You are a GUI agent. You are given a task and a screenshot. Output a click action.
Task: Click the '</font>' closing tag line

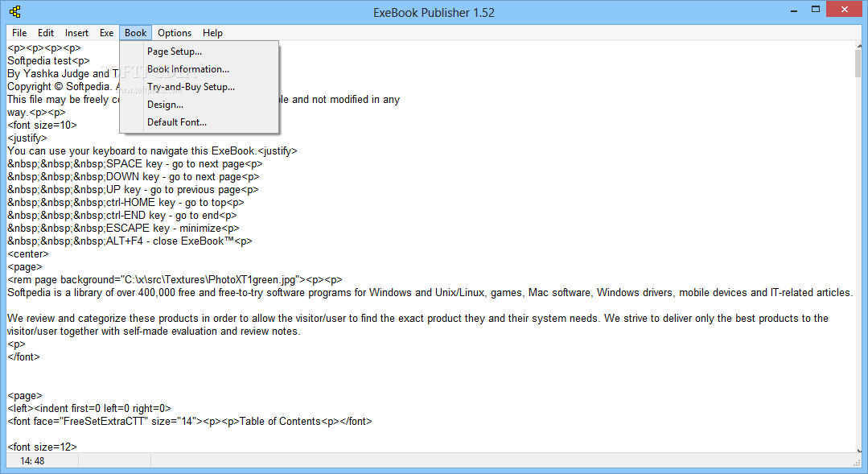pos(24,357)
